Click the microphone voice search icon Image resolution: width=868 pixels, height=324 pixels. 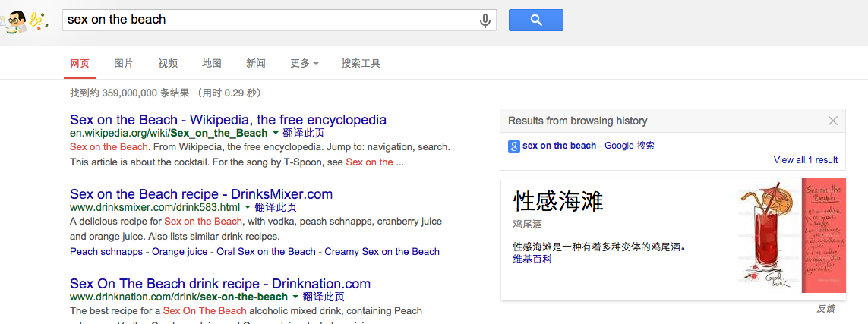click(485, 20)
